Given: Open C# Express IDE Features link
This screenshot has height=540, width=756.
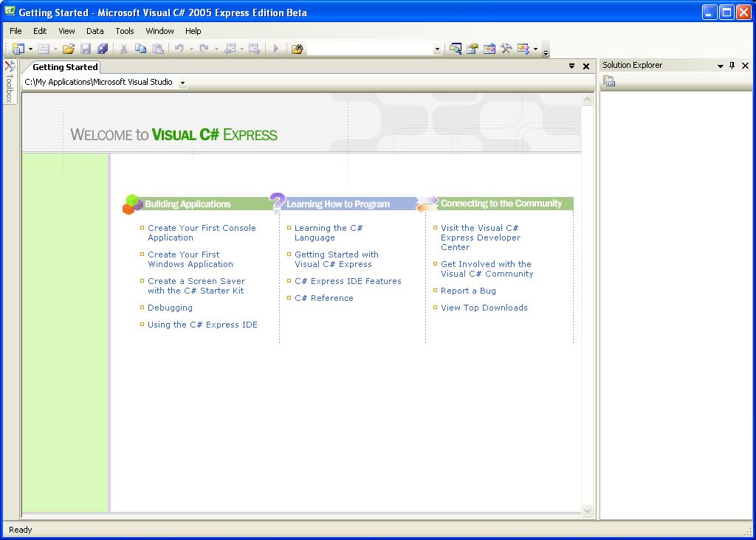Looking at the screenshot, I should pyautogui.click(x=348, y=281).
